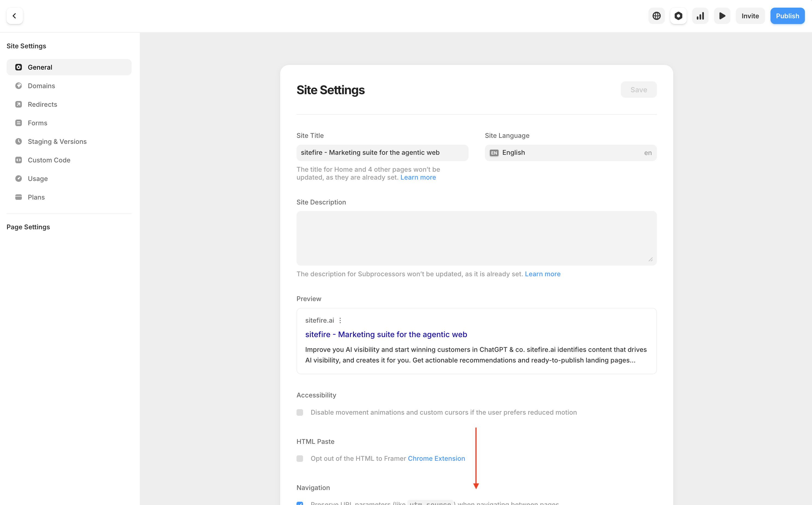Click the Plans card icon

click(19, 197)
